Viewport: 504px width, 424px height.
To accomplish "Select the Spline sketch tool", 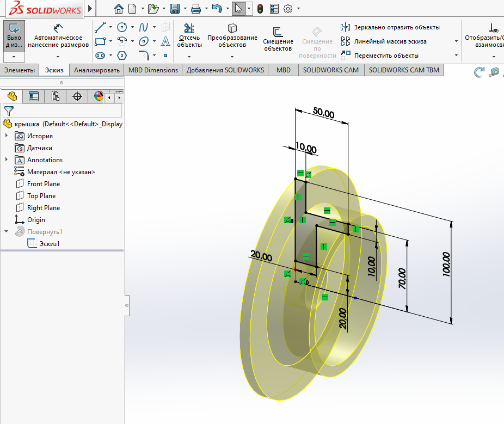I will (143, 27).
